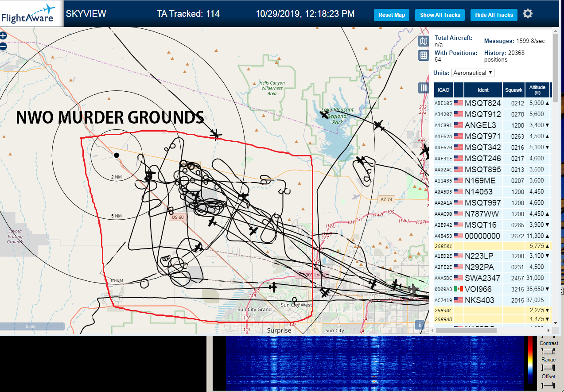Click the US flag beside ANGEL3
This screenshot has width=564, height=392.
pos(458,125)
